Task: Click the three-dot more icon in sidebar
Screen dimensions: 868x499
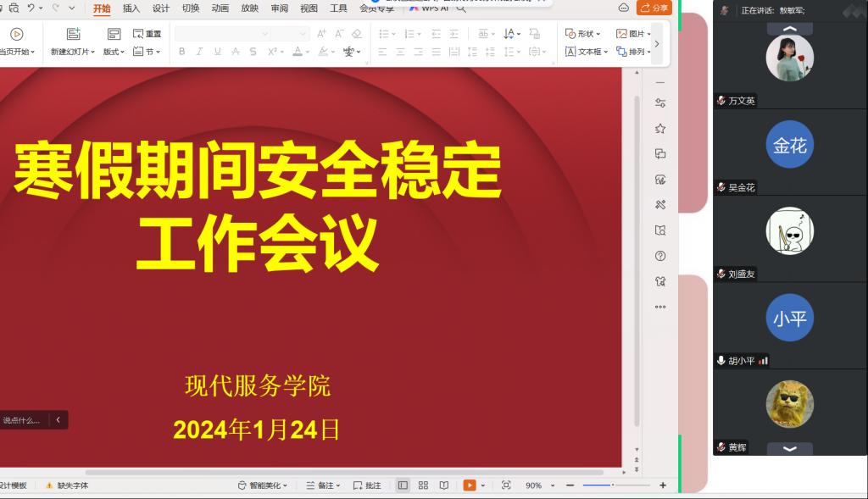Action: (x=660, y=307)
